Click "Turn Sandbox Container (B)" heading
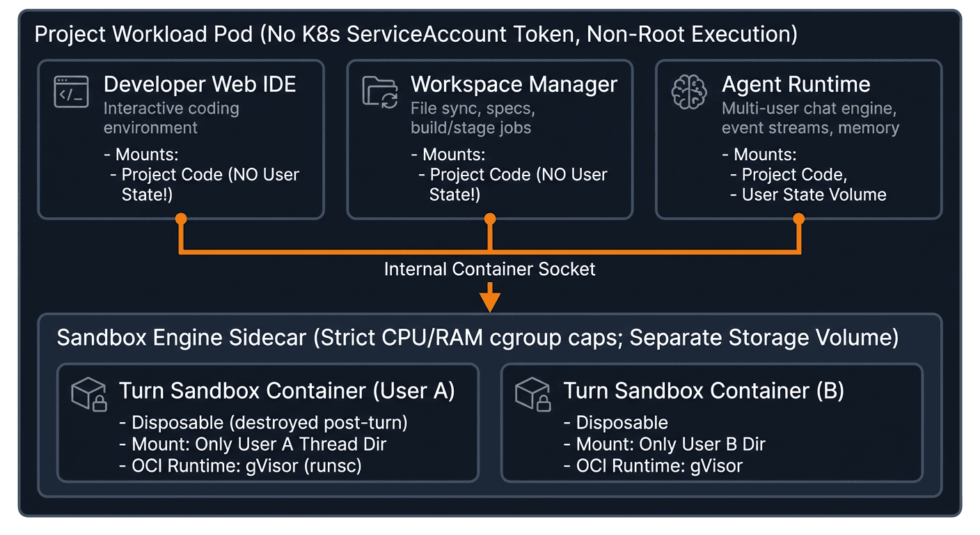The height and width of the screenshot is (535, 980). pyautogui.click(x=704, y=391)
